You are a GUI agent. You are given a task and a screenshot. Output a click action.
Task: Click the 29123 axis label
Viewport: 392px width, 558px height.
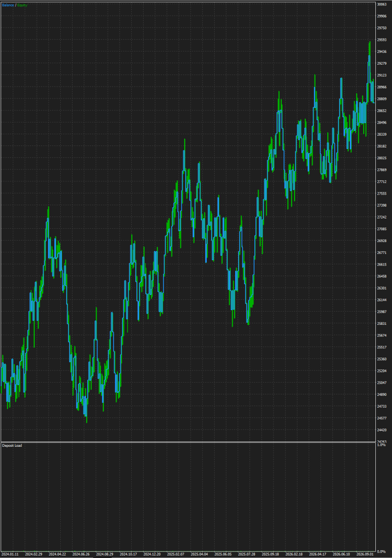(382, 75)
